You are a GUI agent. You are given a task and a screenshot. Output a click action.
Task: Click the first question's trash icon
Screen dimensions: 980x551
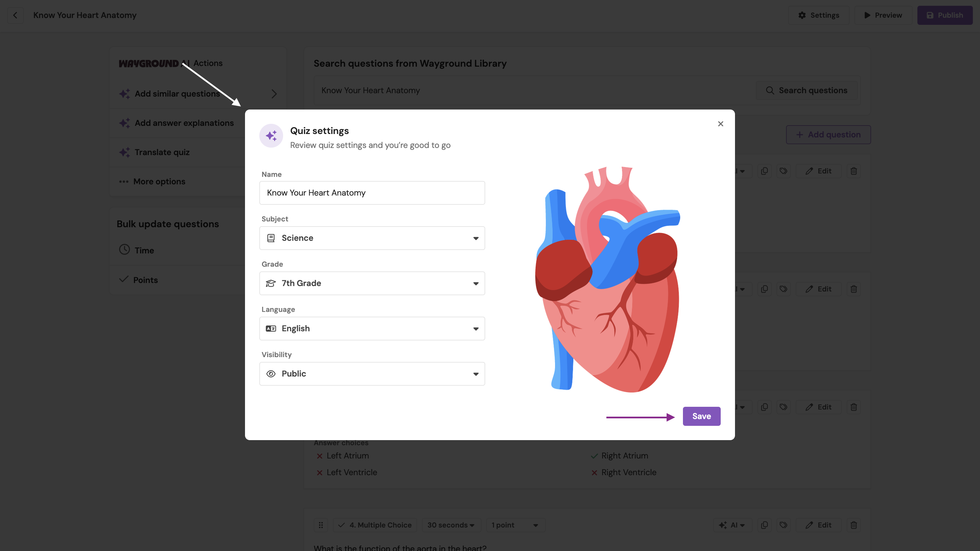[x=853, y=171]
